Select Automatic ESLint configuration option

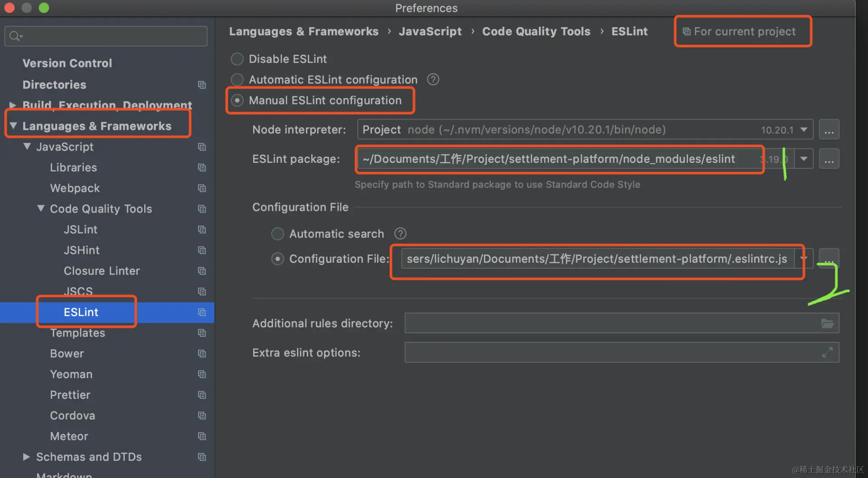(x=237, y=80)
